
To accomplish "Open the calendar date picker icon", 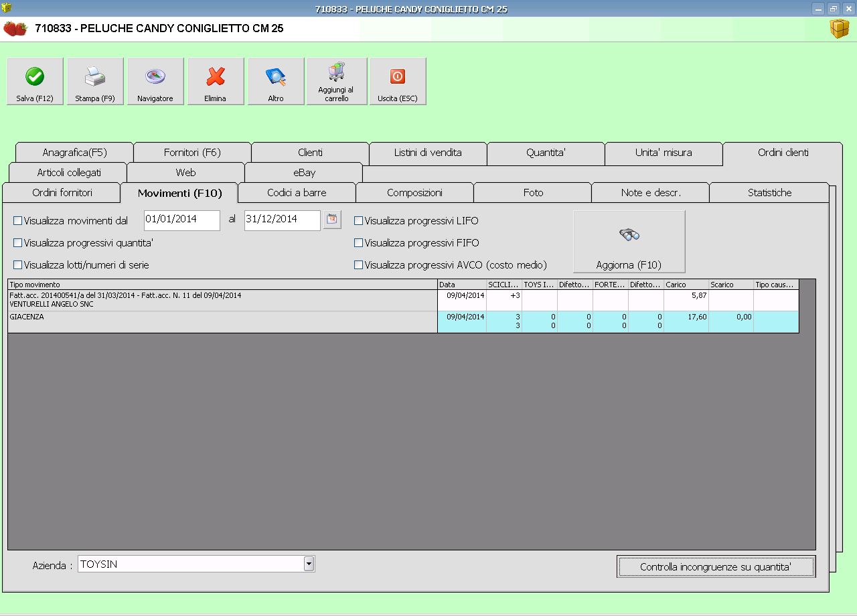I will pyautogui.click(x=332, y=220).
